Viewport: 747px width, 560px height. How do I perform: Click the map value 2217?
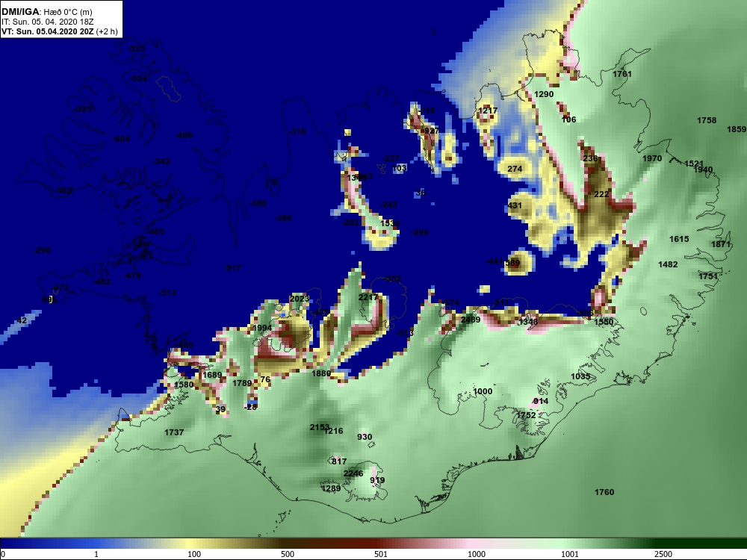[x=368, y=298]
